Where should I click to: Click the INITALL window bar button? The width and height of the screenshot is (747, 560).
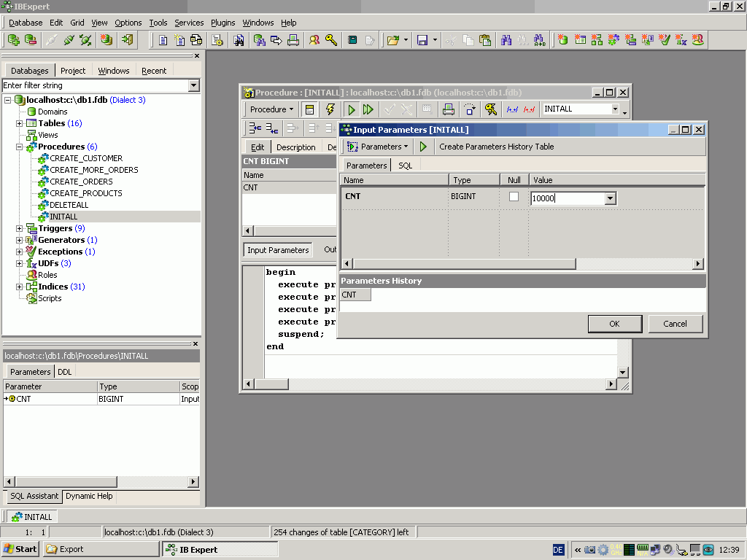[32, 517]
